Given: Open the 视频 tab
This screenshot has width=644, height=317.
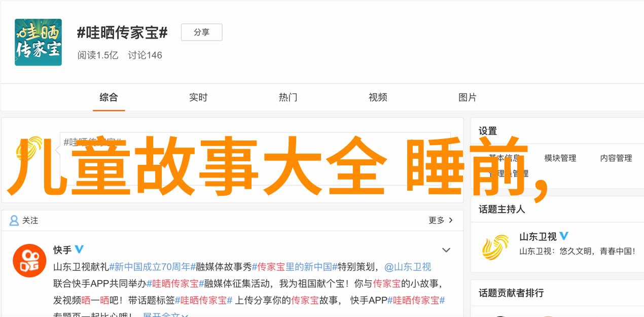Looking at the screenshot, I should click(378, 97).
